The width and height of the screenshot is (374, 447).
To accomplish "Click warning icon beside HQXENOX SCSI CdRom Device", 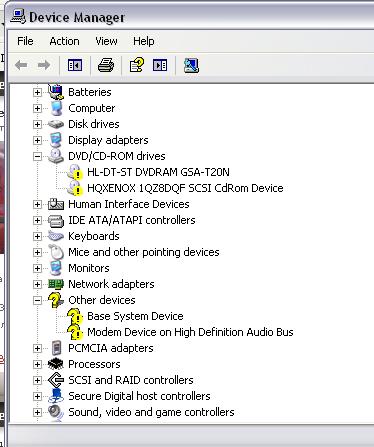I will click(75, 188).
